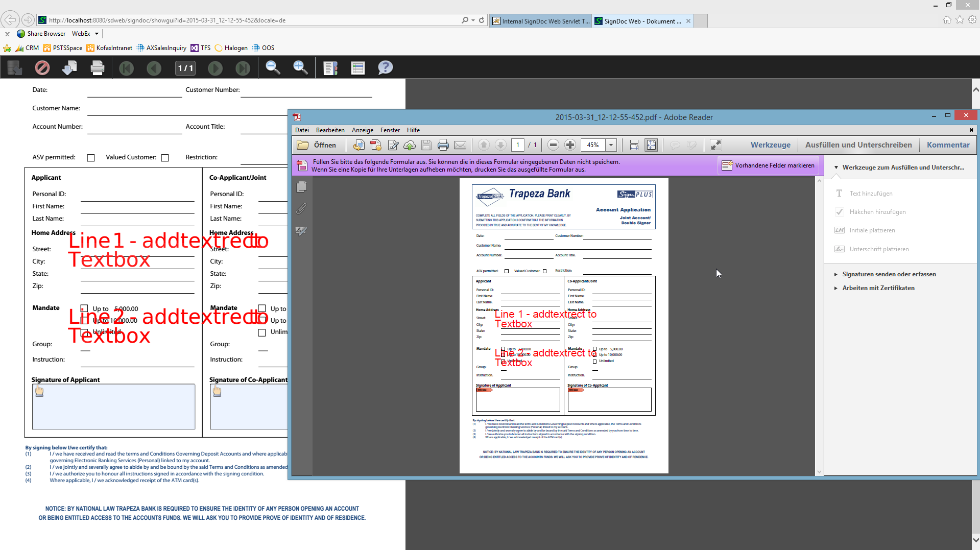Open the Halogen bookmark in favorites bar
980x550 pixels.
pyautogui.click(x=231, y=48)
